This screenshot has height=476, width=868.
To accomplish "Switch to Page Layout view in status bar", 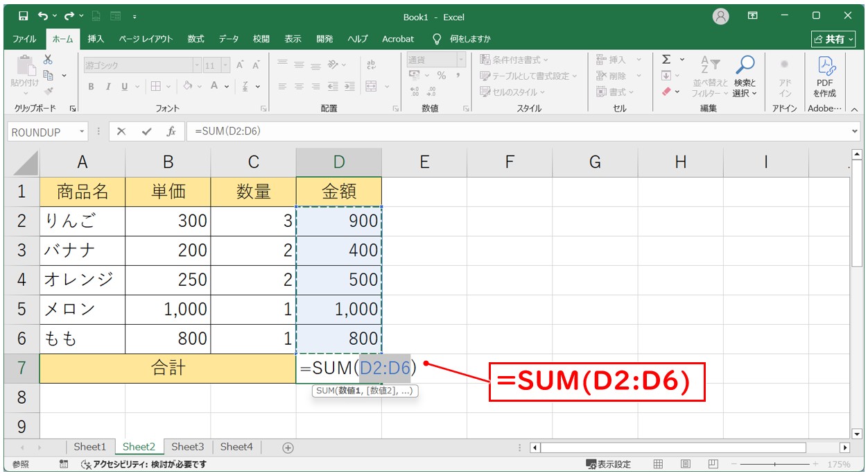I will (685, 464).
